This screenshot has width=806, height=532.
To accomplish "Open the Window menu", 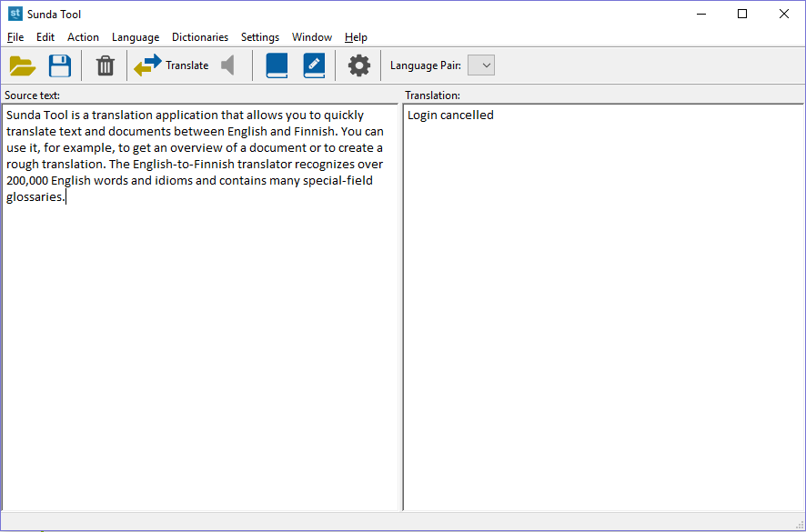I will coord(311,37).
